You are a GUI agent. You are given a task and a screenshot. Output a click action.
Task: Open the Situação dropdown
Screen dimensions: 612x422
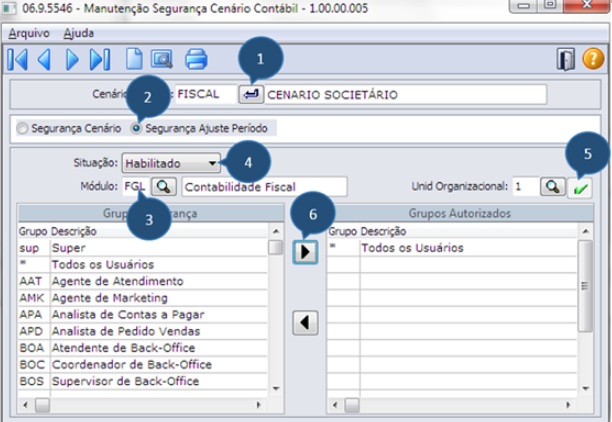click(x=171, y=163)
